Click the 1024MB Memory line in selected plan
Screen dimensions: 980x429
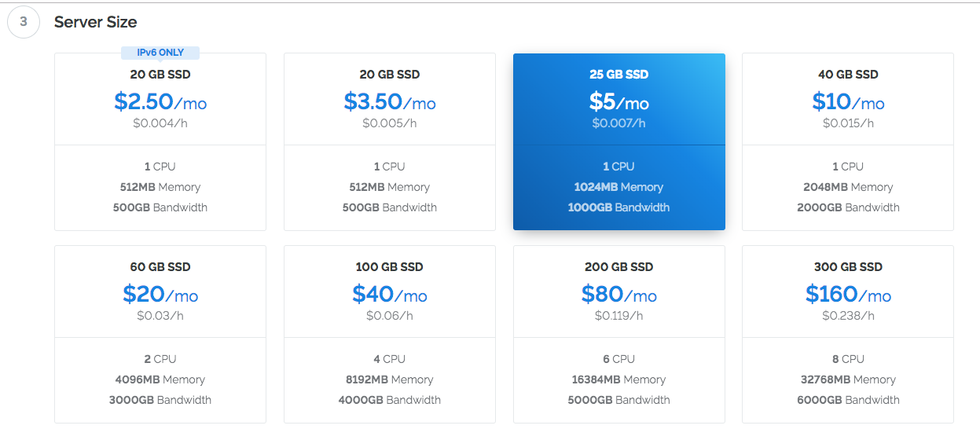click(x=619, y=187)
